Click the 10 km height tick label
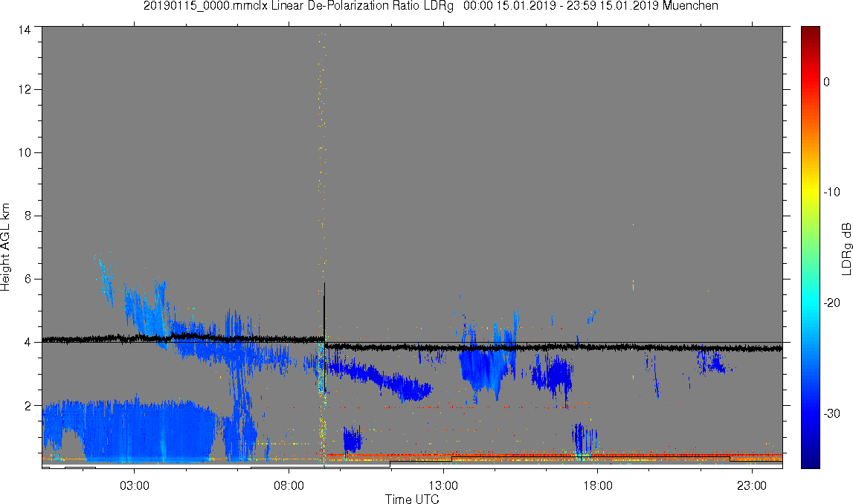 25,153
